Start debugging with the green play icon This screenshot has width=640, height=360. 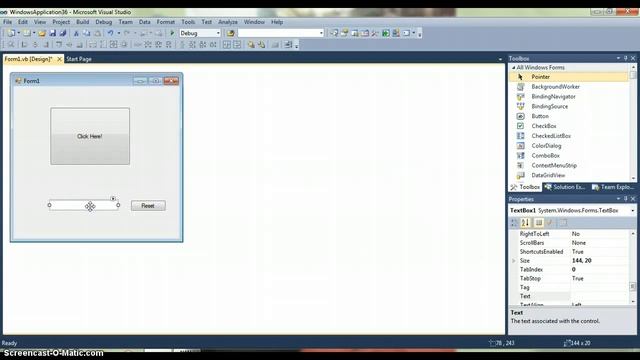tap(172, 33)
